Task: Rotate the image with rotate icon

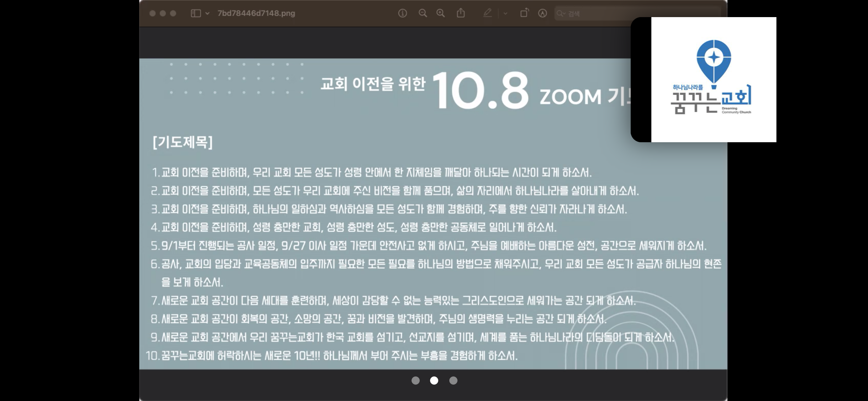Action: (524, 14)
